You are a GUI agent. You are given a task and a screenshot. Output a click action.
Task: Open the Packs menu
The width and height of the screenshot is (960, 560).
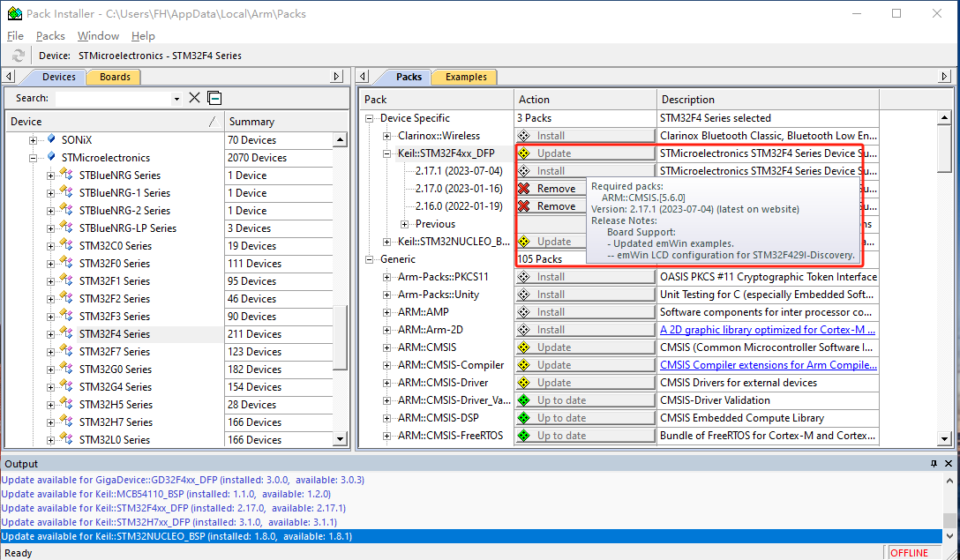click(x=50, y=36)
